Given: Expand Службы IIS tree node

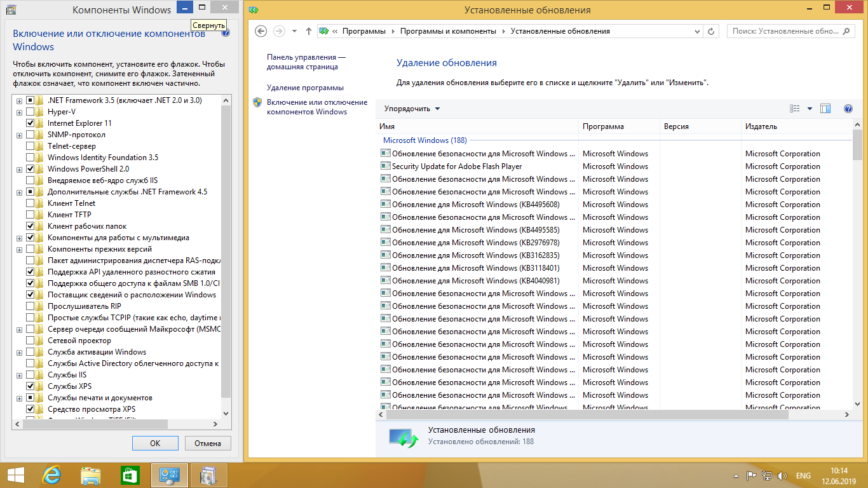Looking at the screenshot, I should pos(20,375).
